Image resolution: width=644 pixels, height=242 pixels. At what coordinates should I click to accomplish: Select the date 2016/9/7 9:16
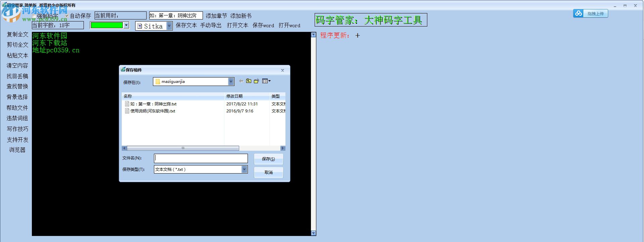pyautogui.click(x=240, y=111)
